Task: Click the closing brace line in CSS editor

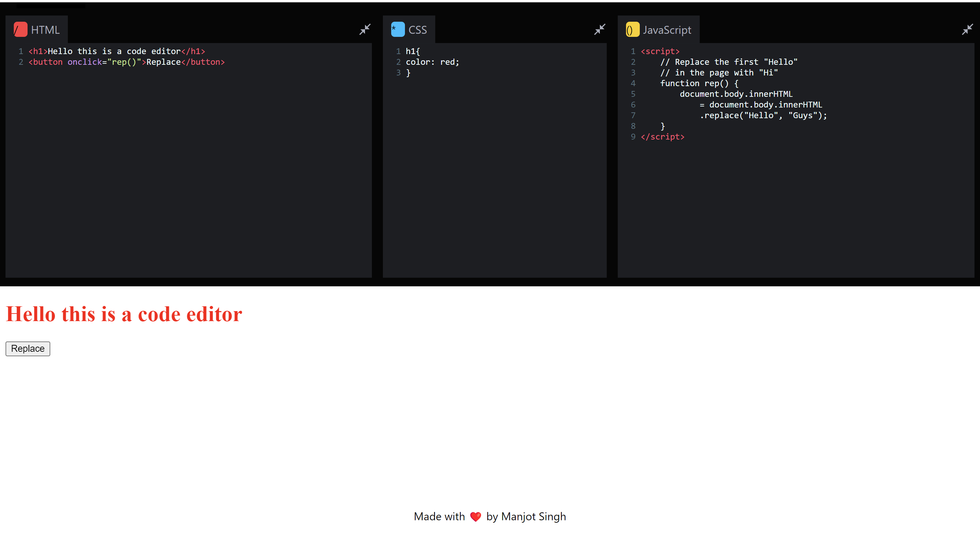Action: 408,72
